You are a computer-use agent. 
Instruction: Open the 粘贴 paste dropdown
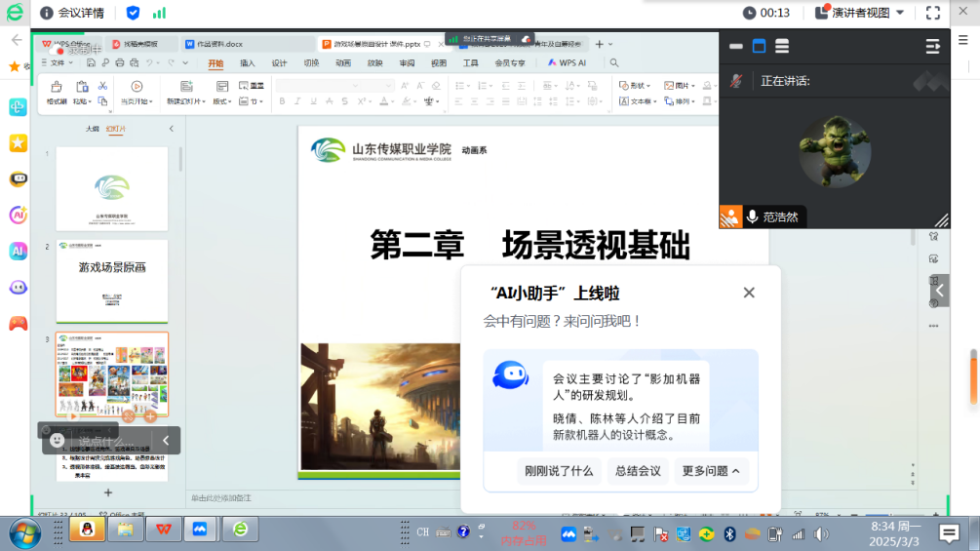[82, 100]
